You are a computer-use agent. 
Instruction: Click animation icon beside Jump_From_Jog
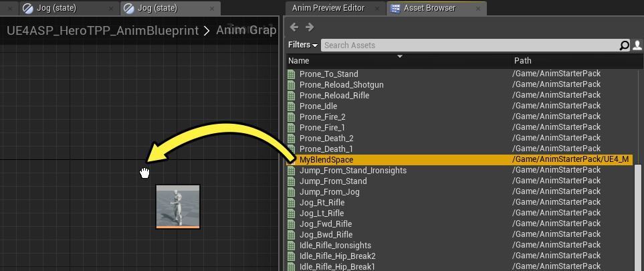click(292, 191)
